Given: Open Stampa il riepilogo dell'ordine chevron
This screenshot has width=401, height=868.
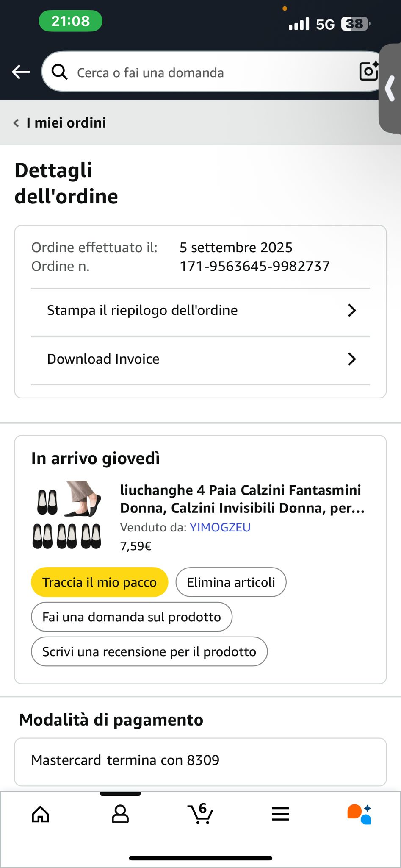Looking at the screenshot, I should pos(352,310).
